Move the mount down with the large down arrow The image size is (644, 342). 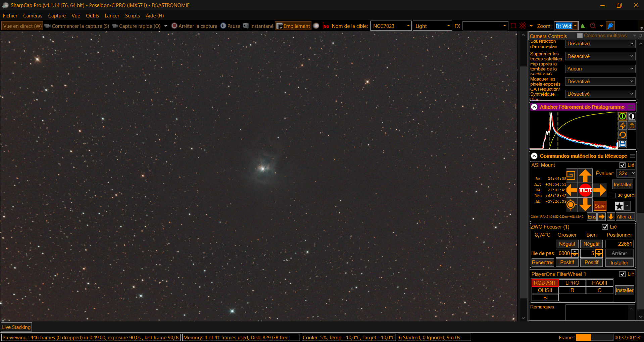point(585,204)
